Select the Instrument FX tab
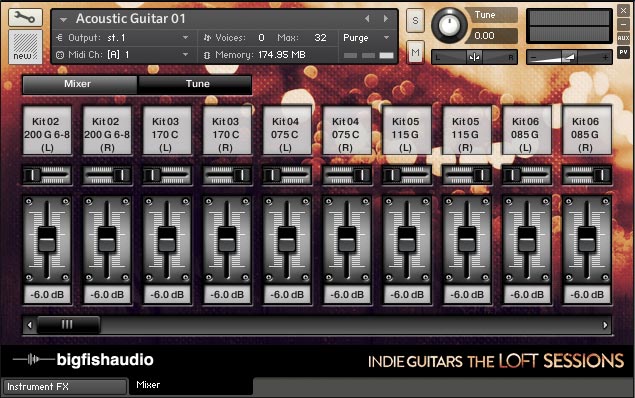635x398 pixels. 65,387
